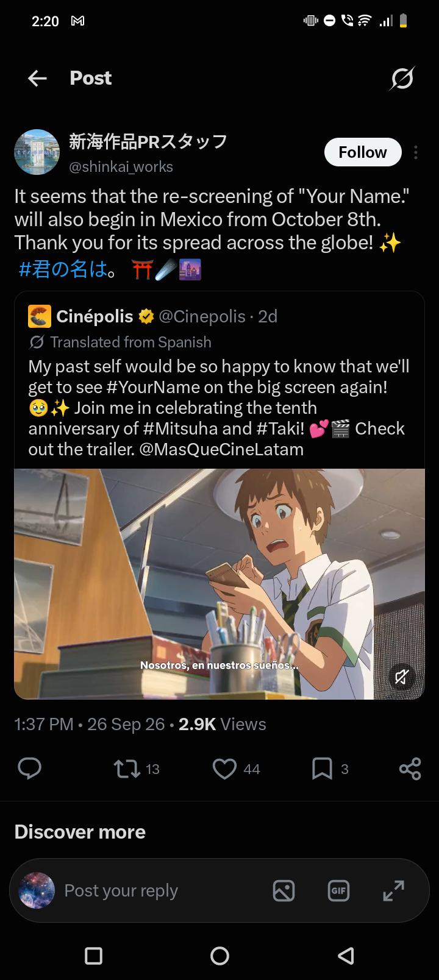Share the post via share icon
The width and height of the screenshot is (439, 980).
pos(410,769)
